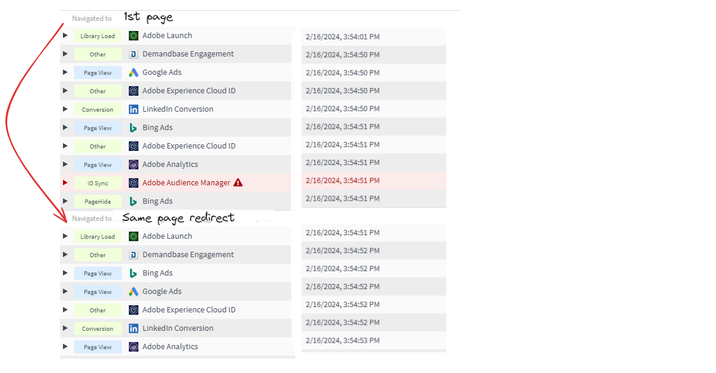Click the Experience Cloud ID icon in the 3:54:51 PM row
Image resolution: width=716 pixels, height=373 pixels.
133,146
